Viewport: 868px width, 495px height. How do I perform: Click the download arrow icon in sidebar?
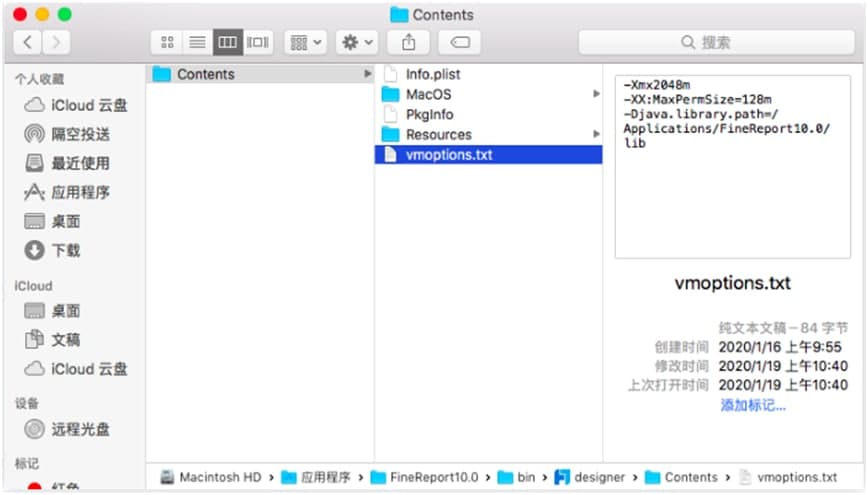pos(34,250)
